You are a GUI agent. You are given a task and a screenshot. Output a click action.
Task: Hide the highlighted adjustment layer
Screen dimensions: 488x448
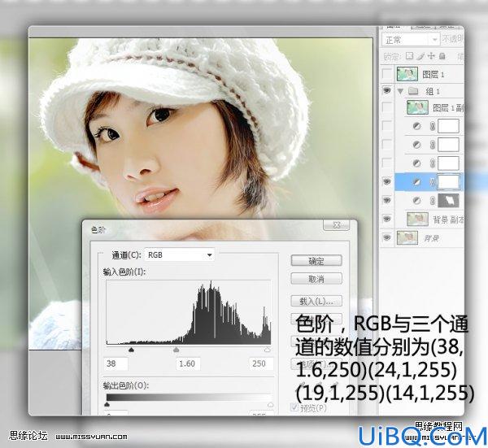387,181
